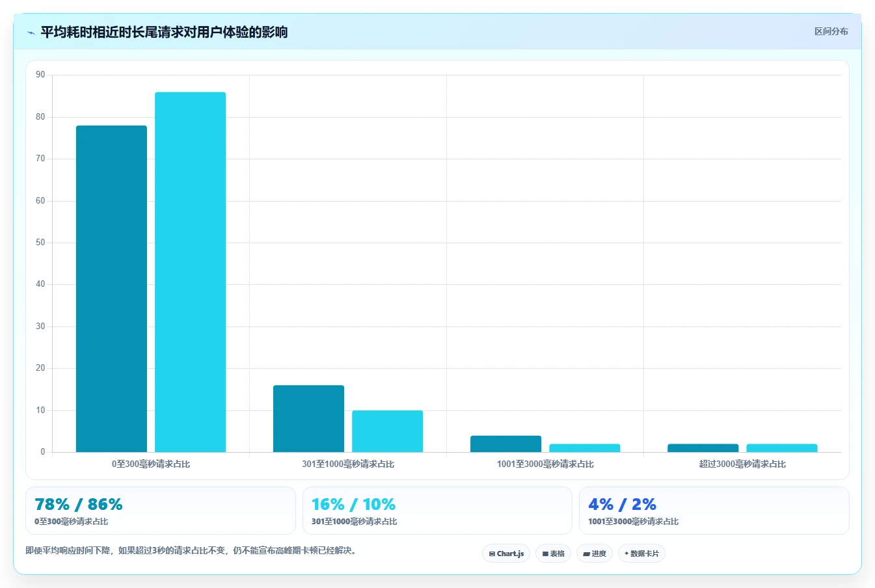Click the y-axis value 20
This screenshot has height=588, width=875.
[40, 368]
